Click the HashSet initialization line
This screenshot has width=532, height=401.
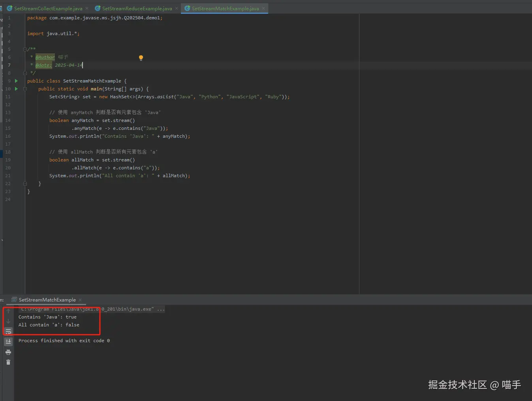[169, 97]
